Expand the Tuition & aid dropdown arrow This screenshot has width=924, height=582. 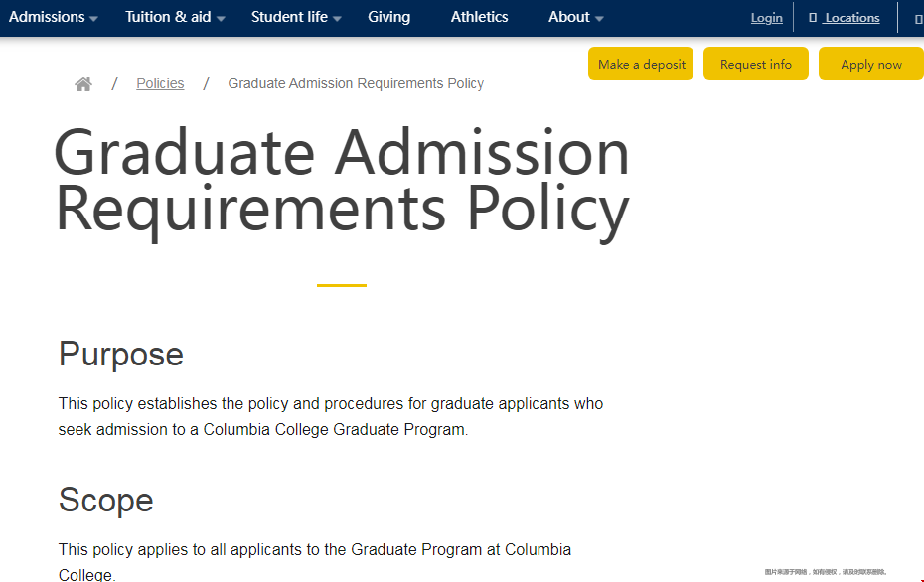point(221,19)
